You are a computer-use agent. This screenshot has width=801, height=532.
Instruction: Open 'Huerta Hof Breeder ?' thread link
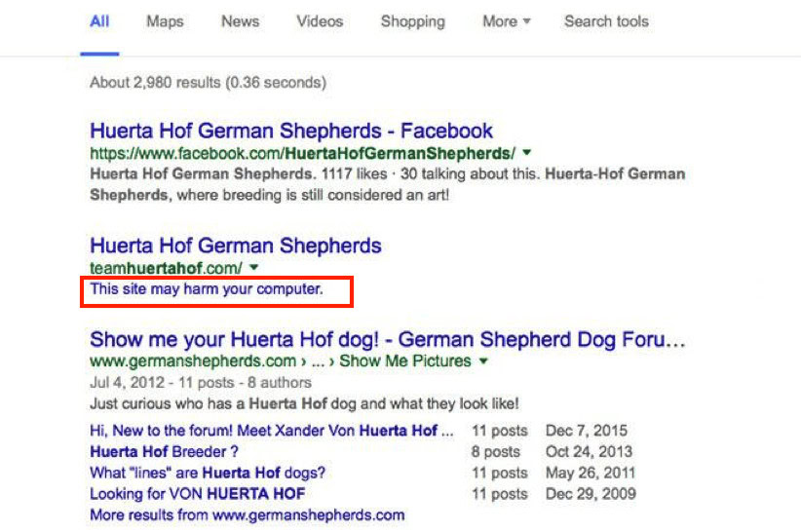click(164, 452)
